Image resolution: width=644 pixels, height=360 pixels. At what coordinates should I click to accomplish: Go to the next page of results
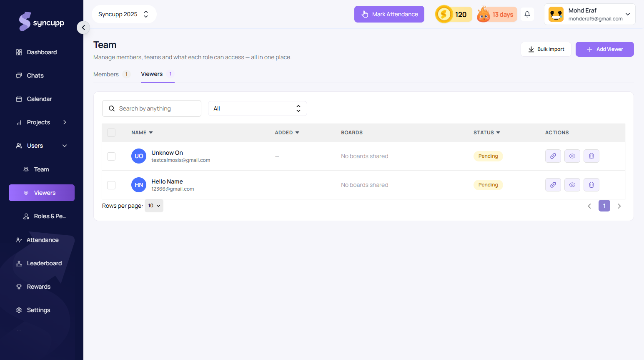click(619, 206)
